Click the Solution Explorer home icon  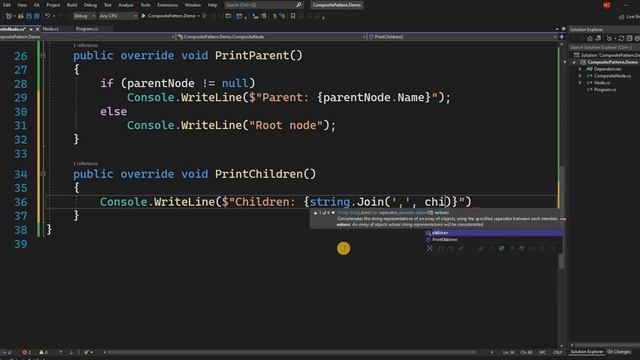(x=589, y=38)
